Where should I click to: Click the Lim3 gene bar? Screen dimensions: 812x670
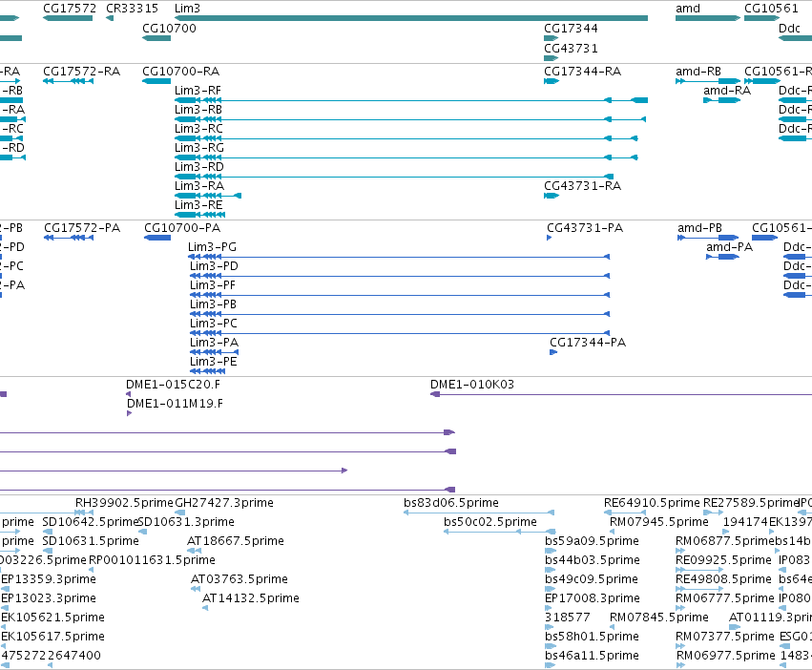pyautogui.click(x=411, y=18)
